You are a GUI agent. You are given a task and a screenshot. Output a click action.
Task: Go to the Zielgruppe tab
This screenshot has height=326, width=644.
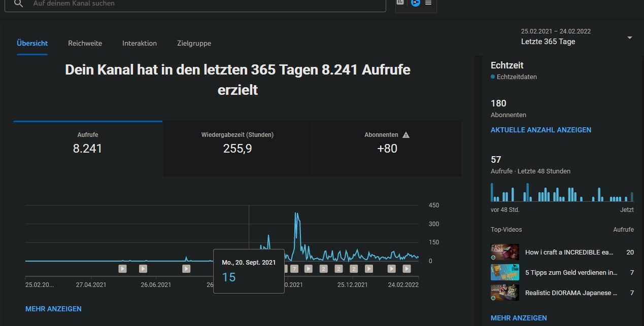click(194, 44)
